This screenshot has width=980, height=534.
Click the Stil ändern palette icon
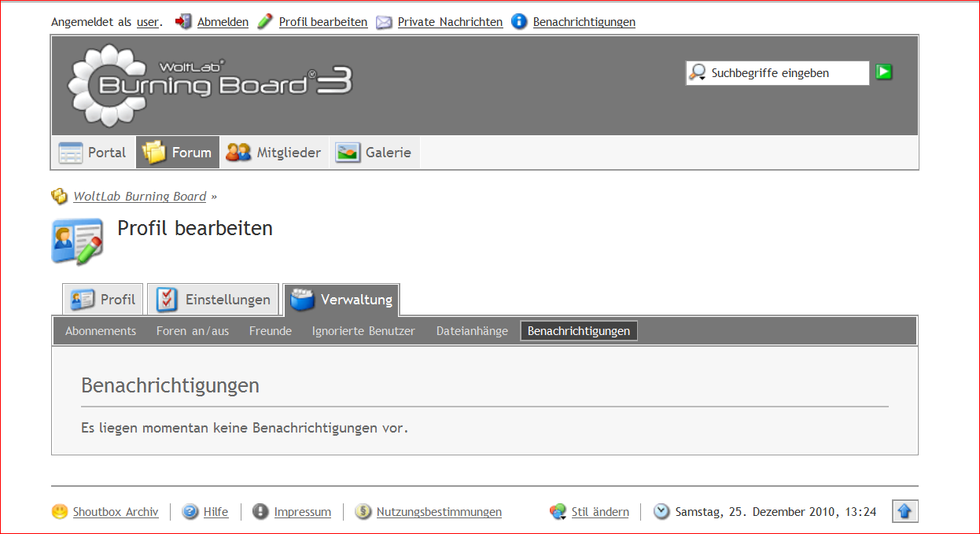(x=558, y=512)
